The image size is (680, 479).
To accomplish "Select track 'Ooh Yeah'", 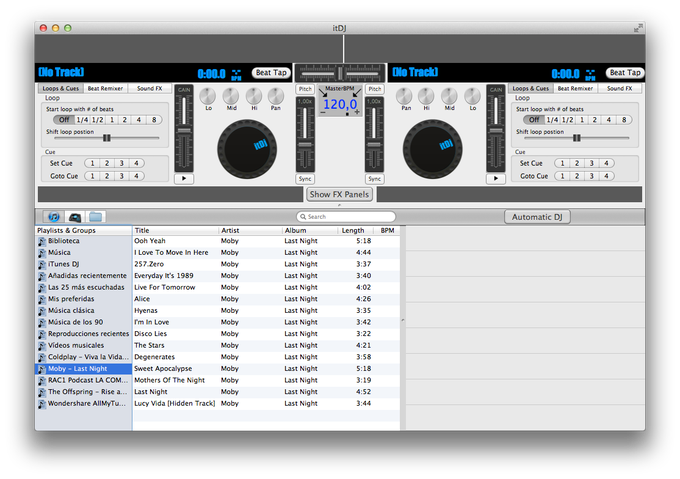I will tap(266, 241).
